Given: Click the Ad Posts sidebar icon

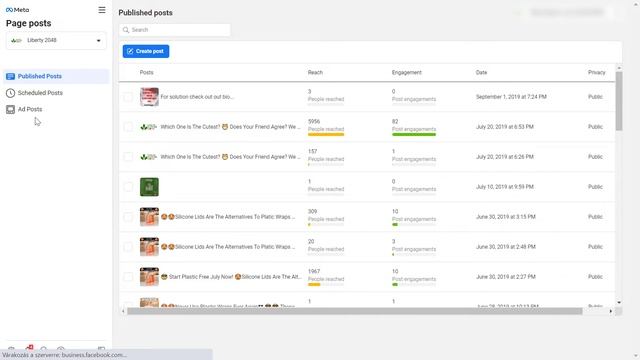Looking at the screenshot, I should [10, 109].
